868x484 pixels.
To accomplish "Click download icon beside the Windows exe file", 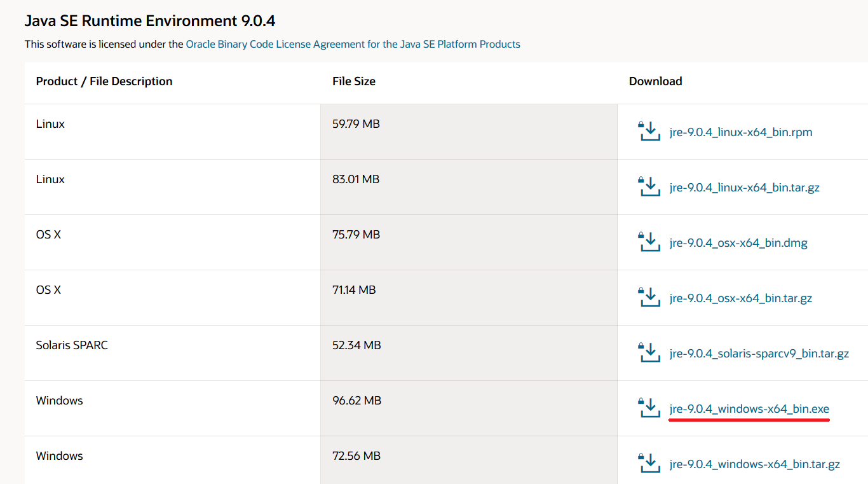I will 649,408.
